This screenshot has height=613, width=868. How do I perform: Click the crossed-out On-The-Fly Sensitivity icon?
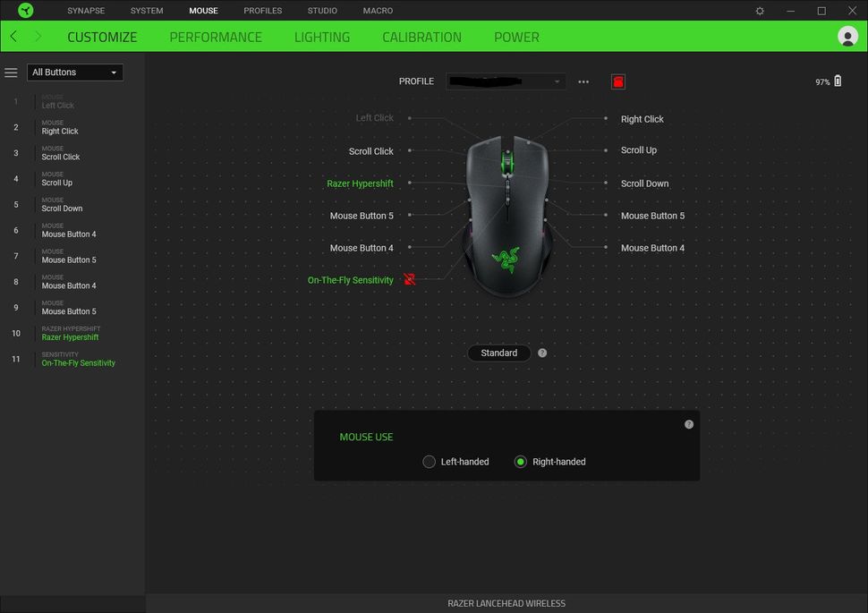pyautogui.click(x=409, y=279)
